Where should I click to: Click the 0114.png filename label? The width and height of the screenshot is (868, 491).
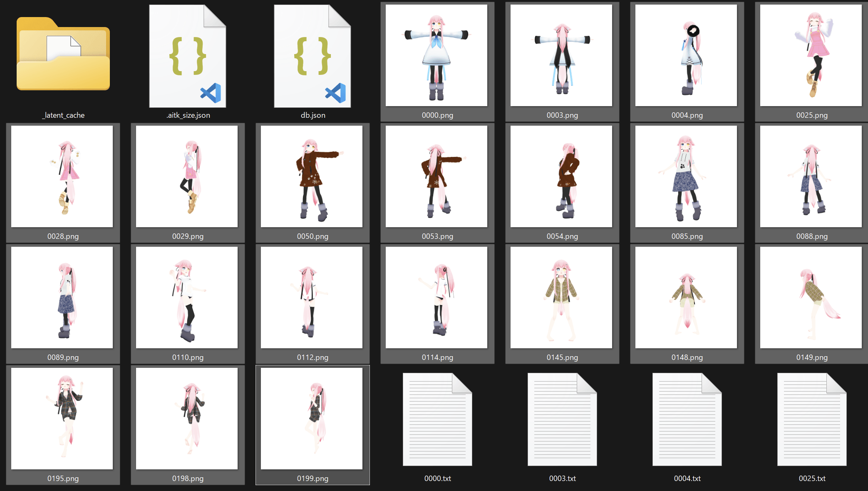(x=437, y=357)
